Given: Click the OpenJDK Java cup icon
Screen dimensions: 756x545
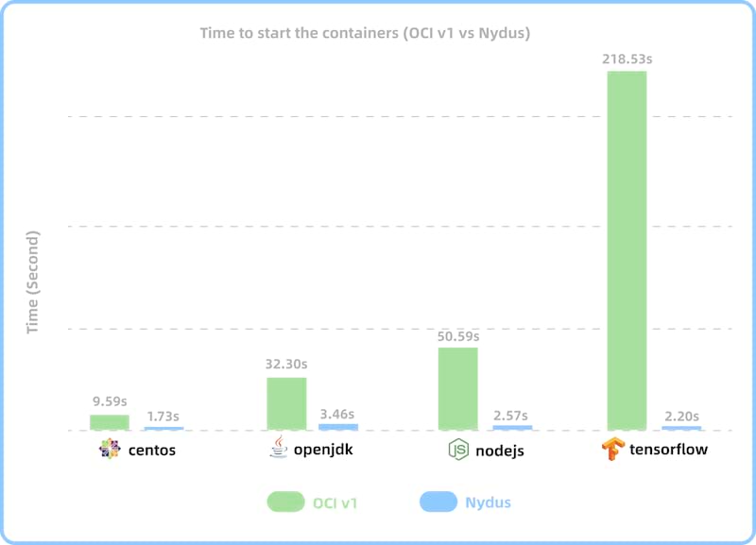Looking at the screenshot, I should click(x=278, y=448).
